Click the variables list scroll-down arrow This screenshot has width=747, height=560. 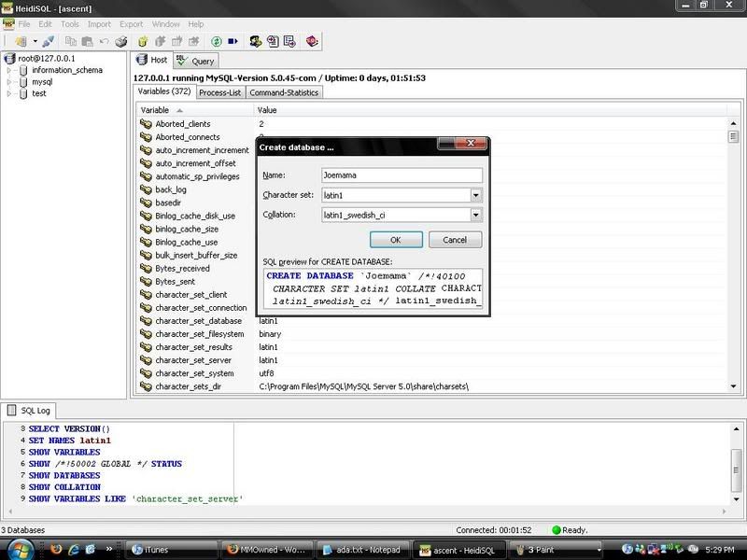[733, 386]
